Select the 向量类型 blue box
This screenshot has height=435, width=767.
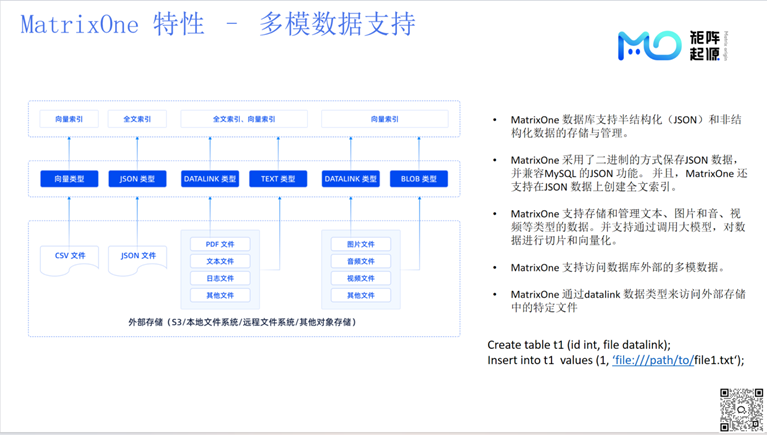(x=69, y=179)
